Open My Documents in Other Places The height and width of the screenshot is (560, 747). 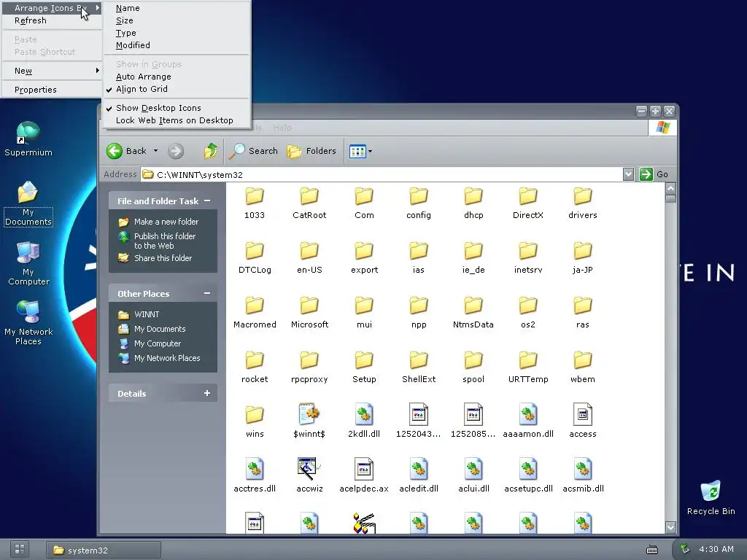(160, 329)
